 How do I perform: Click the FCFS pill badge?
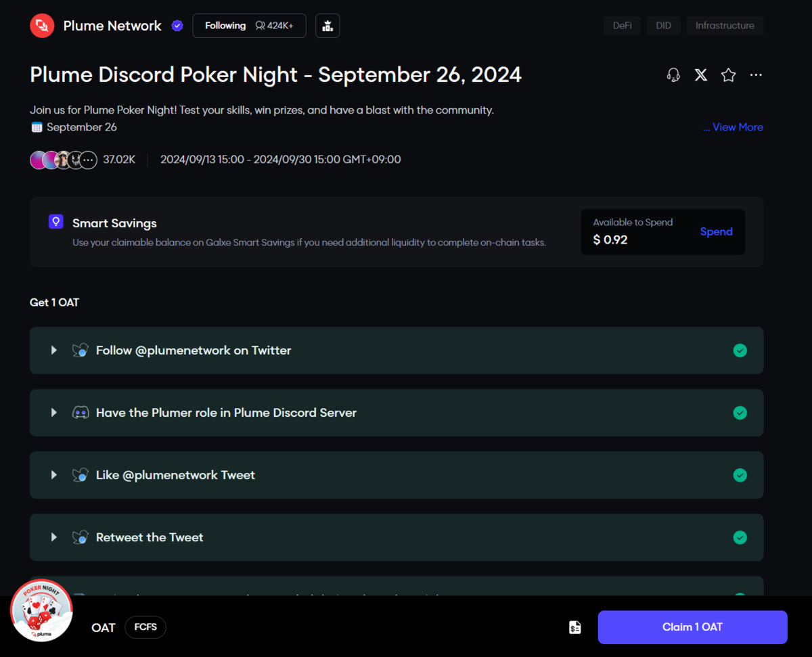coord(145,627)
